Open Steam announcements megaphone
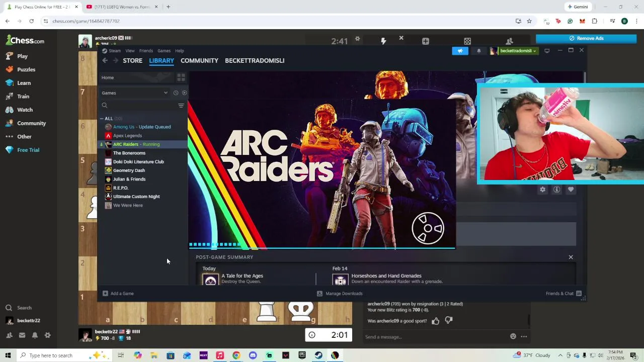 point(460,51)
